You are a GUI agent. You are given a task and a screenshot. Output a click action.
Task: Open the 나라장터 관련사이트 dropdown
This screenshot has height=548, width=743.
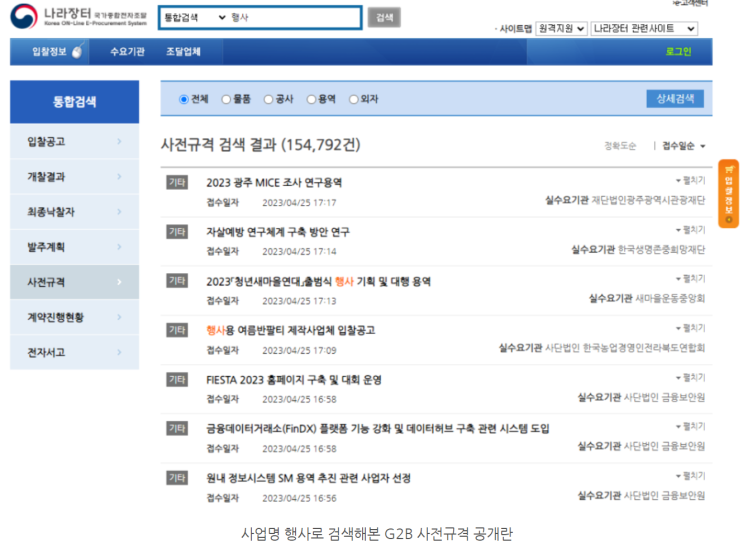[644, 28]
